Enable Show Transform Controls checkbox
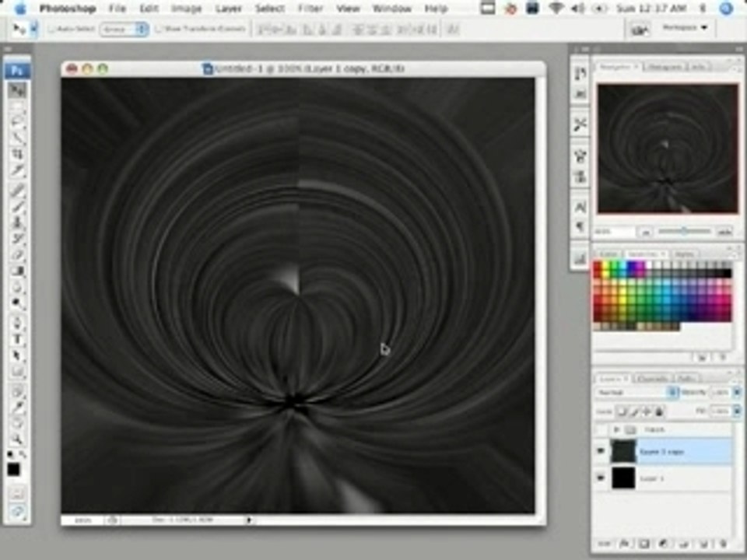The image size is (747, 560). click(x=159, y=30)
